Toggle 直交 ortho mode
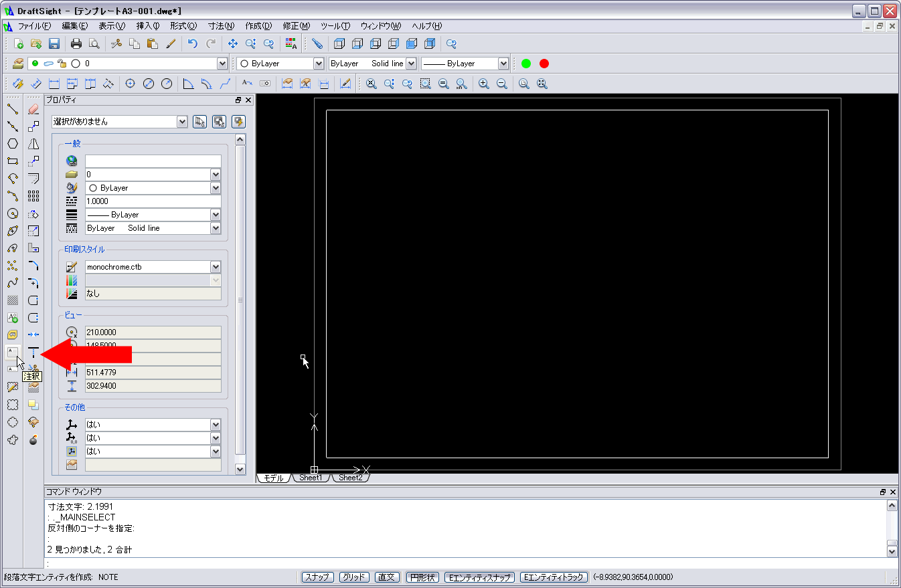The height and width of the screenshot is (588, 901). 388,577
